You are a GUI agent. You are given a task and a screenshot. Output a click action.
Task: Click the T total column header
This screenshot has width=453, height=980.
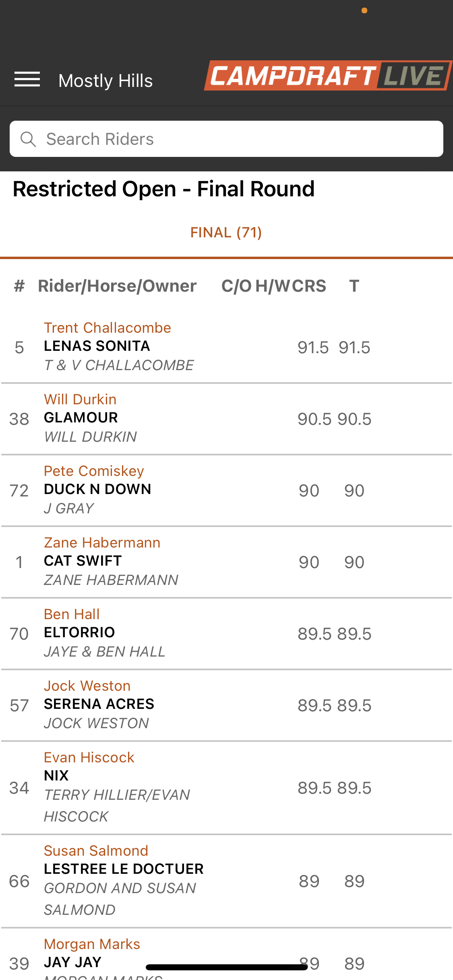point(354,286)
